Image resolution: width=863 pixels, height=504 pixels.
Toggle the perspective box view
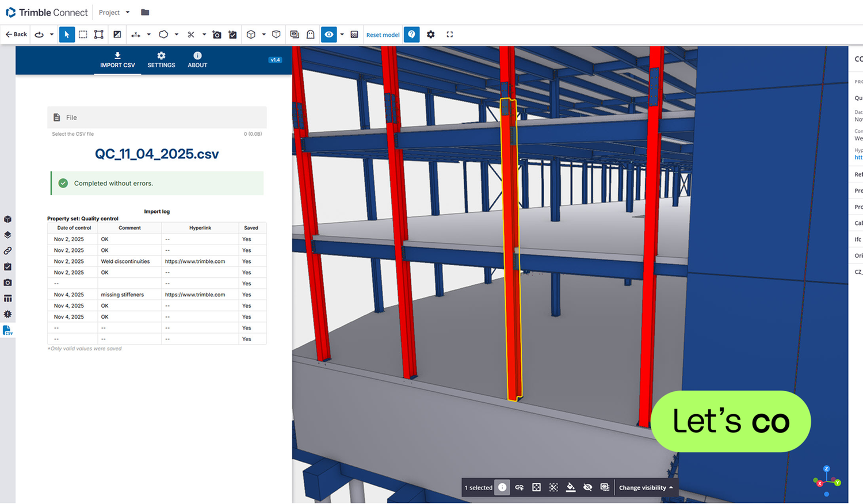click(x=276, y=35)
